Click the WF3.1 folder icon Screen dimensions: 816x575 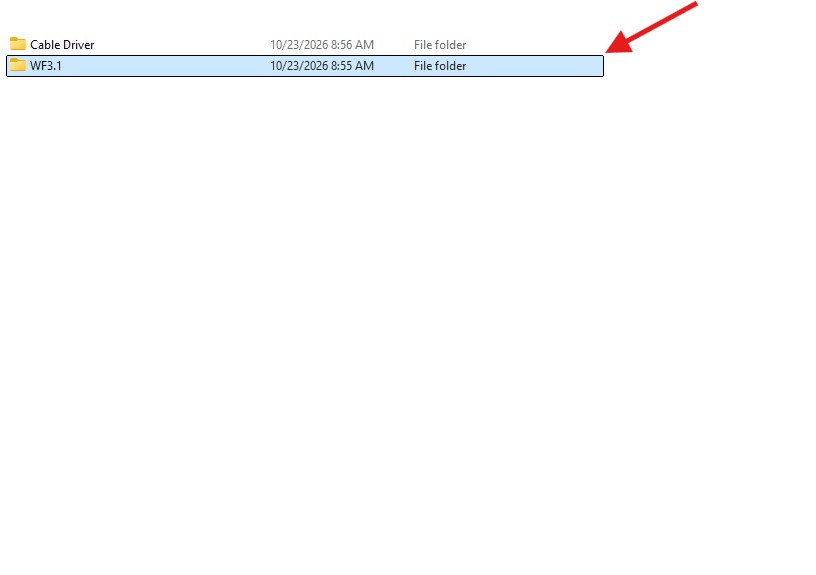pos(18,65)
